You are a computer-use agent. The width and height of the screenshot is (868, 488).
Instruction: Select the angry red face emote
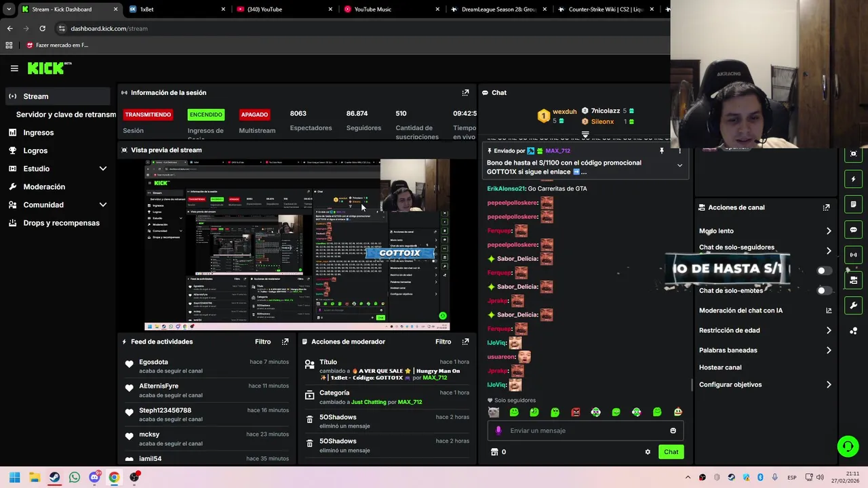[575, 412]
